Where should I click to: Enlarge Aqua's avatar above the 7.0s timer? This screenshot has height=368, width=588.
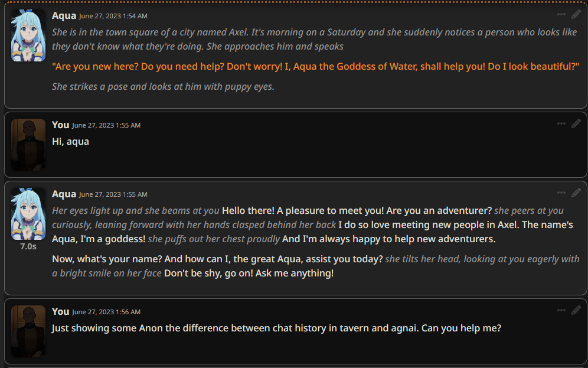28,214
